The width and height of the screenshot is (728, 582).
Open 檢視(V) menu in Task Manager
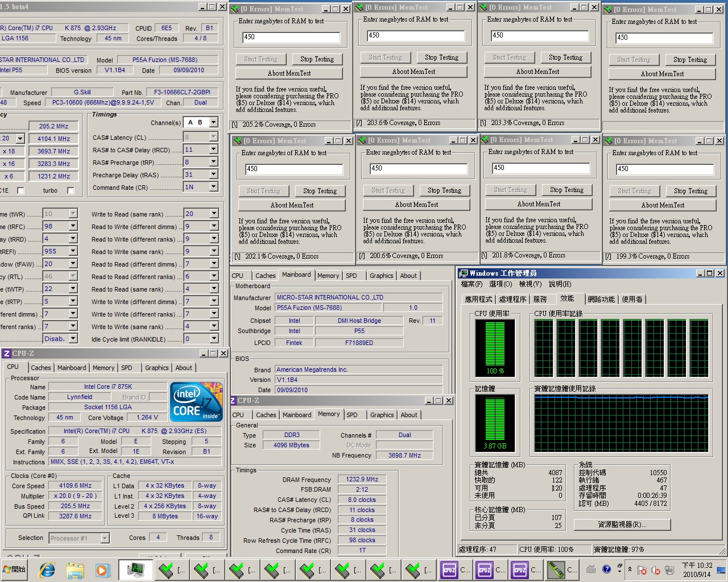530,284
